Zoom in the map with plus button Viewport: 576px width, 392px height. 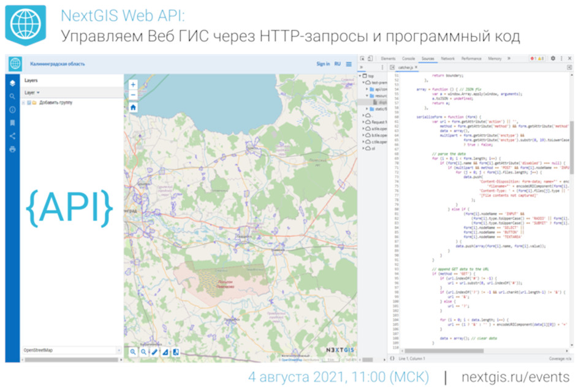click(133, 85)
